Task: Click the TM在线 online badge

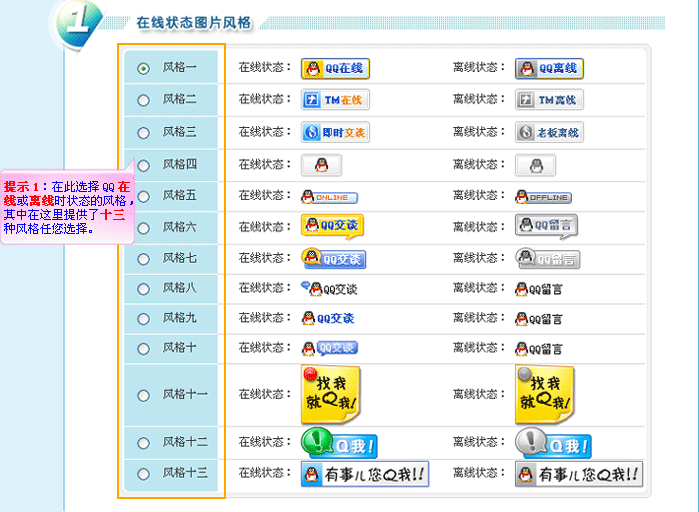Action: pos(335,100)
